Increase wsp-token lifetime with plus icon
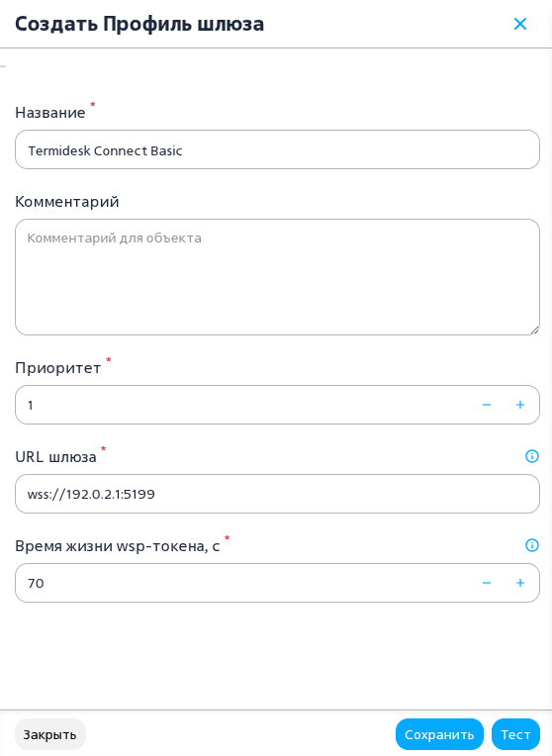 pos(519,583)
